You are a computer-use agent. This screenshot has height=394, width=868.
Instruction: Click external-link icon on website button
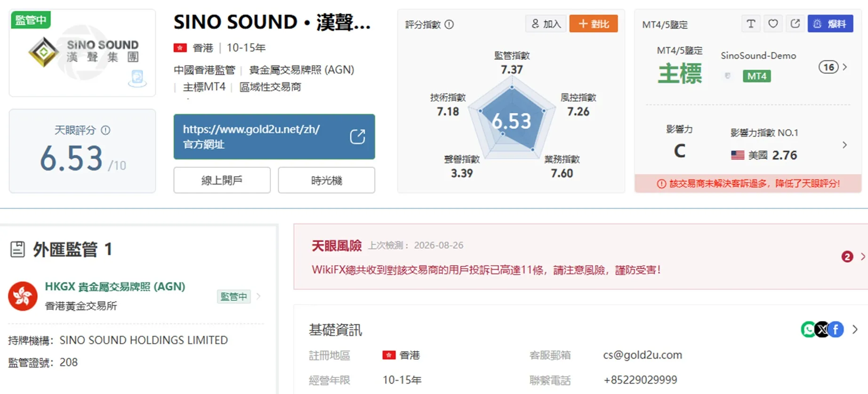click(x=358, y=137)
